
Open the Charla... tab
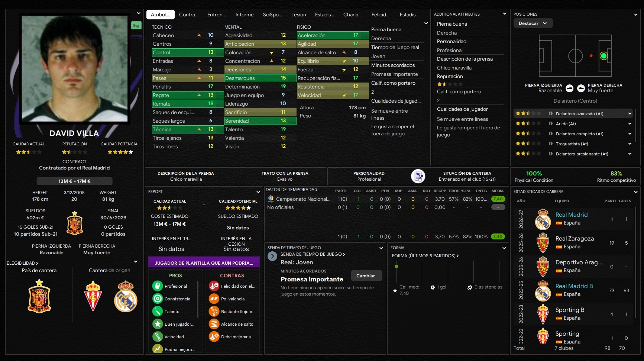352,15
